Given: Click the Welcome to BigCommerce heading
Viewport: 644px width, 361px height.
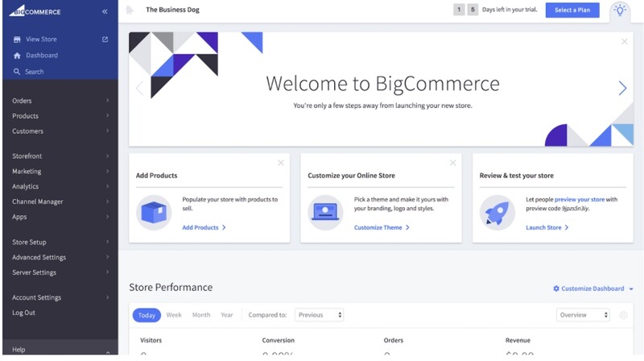Looking at the screenshot, I should [383, 84].
